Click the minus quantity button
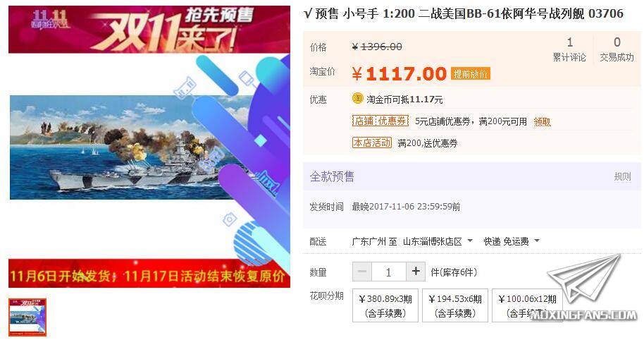Screen dimensions: 644x340 (x=362, y=272)
